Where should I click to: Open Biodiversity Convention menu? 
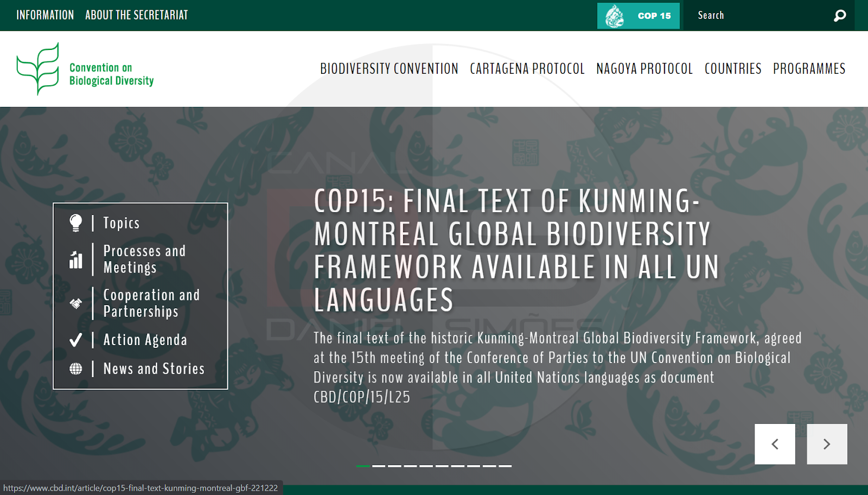click(x=389, y=69)
